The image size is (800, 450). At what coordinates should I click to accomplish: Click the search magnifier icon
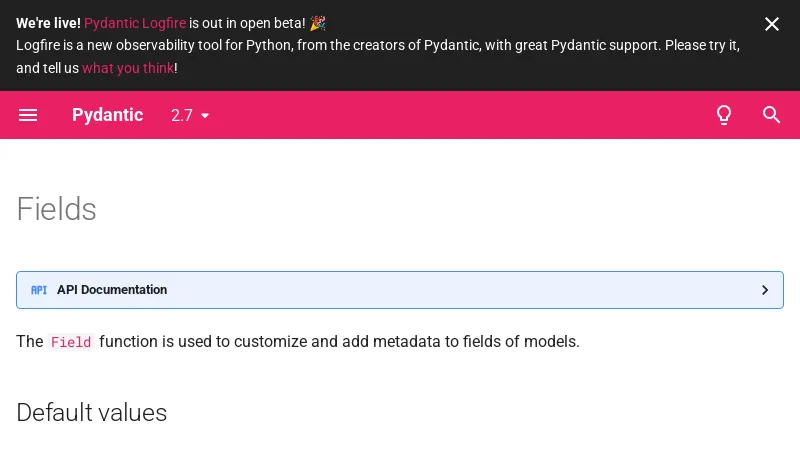click(771, 115)
